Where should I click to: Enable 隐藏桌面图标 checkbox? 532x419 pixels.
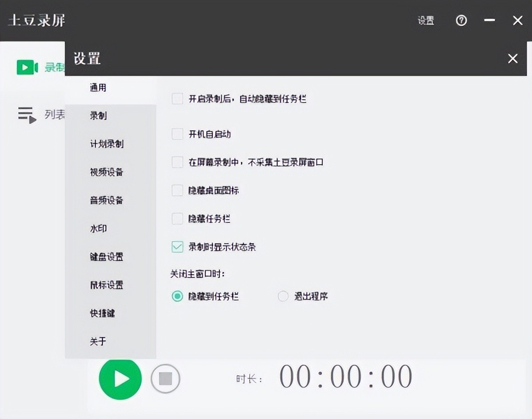tap(177, 190)
